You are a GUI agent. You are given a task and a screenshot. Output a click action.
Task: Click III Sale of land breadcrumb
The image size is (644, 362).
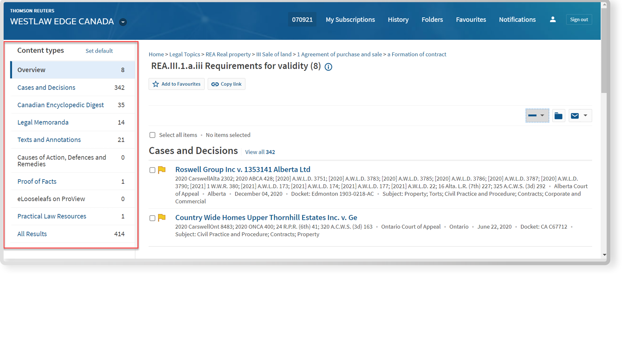[x=274, y=54]
